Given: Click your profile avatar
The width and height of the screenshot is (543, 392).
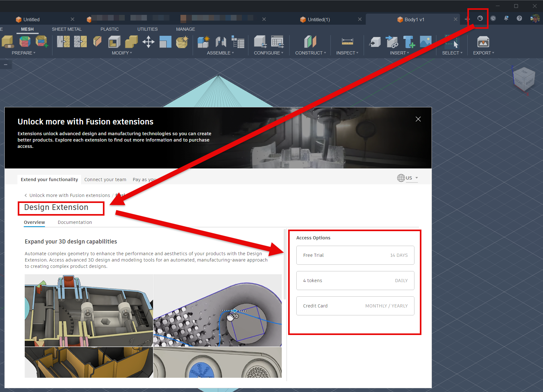Looking at the screenshot, I should tap(534, 18).
